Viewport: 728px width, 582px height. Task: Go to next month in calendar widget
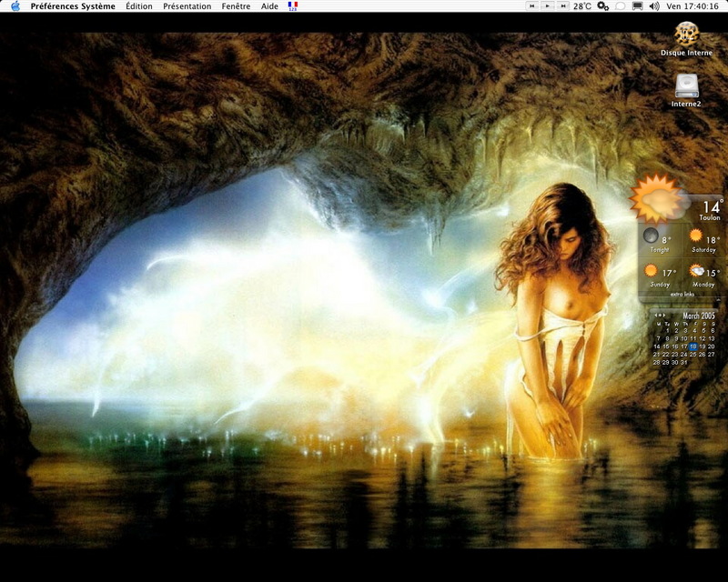664,316
